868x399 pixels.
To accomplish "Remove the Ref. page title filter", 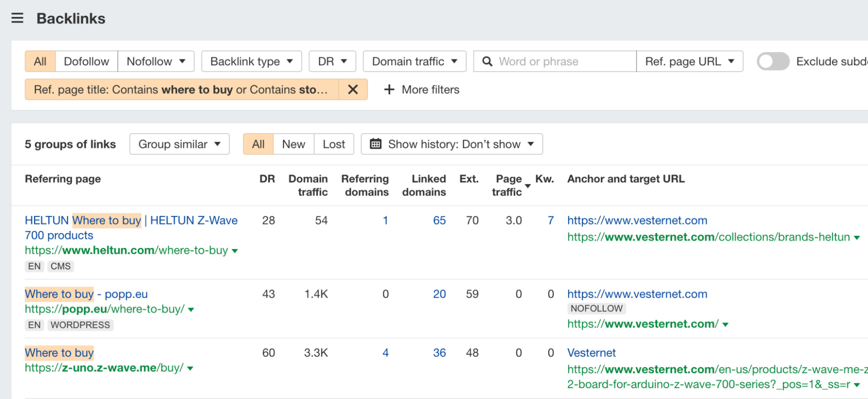I will click(353, 90).
